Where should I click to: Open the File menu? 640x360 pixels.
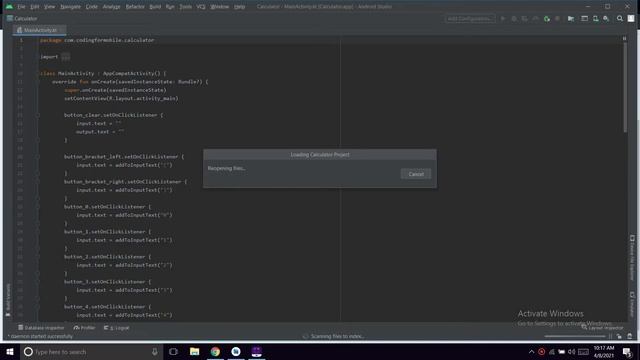(x=21, y=7)
